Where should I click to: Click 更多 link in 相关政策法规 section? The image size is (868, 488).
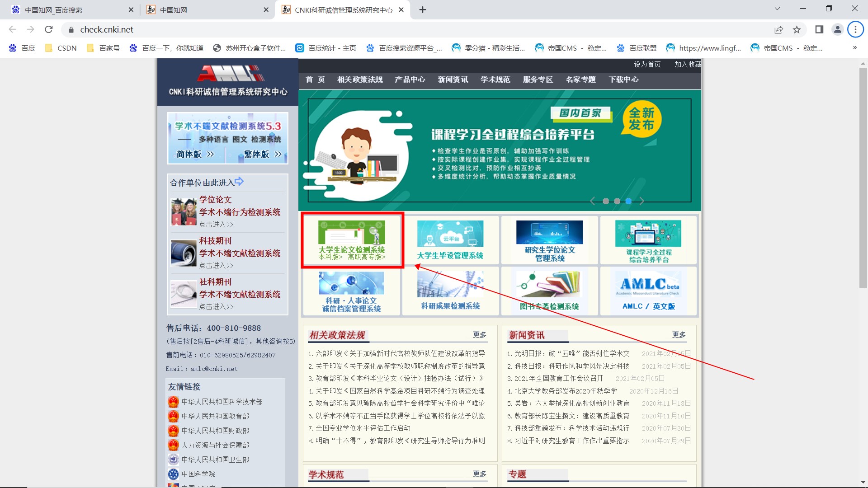tap(480, 335)
